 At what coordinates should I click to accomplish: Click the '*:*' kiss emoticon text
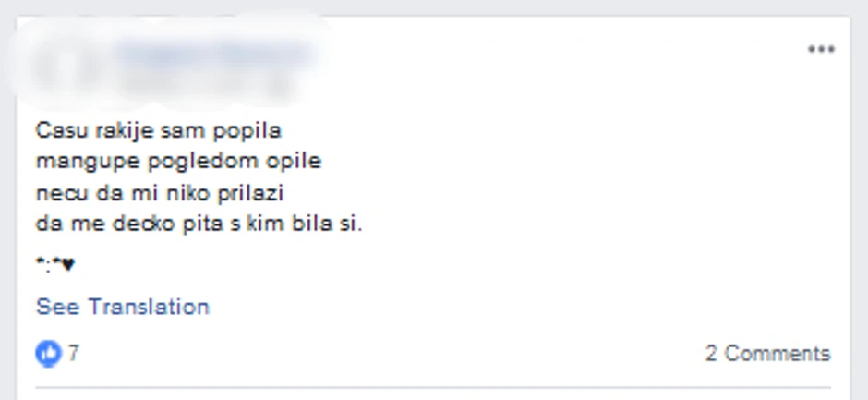tap(48, 264)
